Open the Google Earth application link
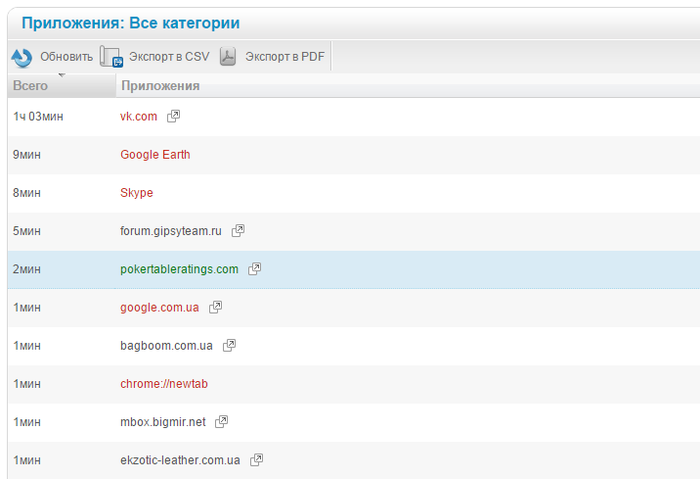 155,155
